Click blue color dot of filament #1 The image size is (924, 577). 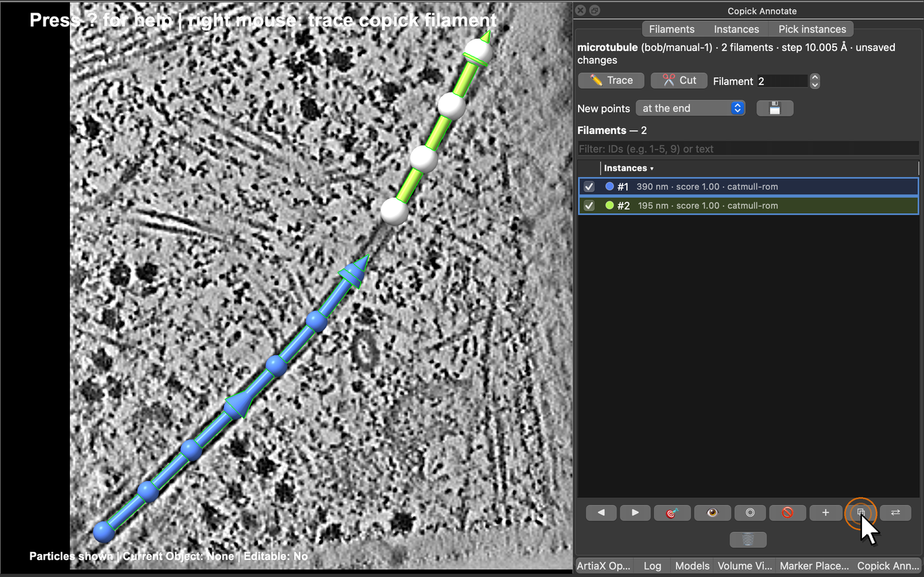[610, 187]
